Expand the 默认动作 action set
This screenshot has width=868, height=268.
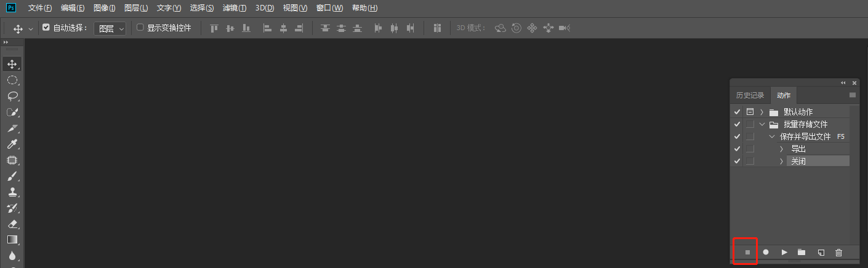point(762,112)
